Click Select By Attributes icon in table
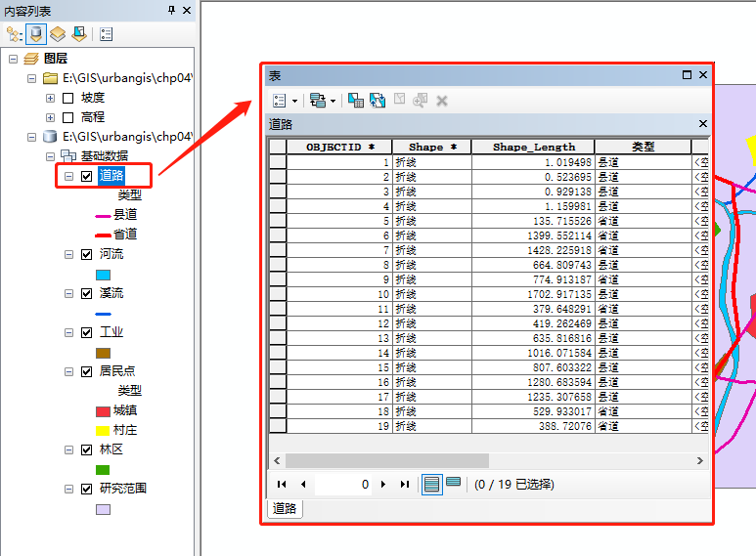This screenshot has height=556, width=756. (356, 101)
